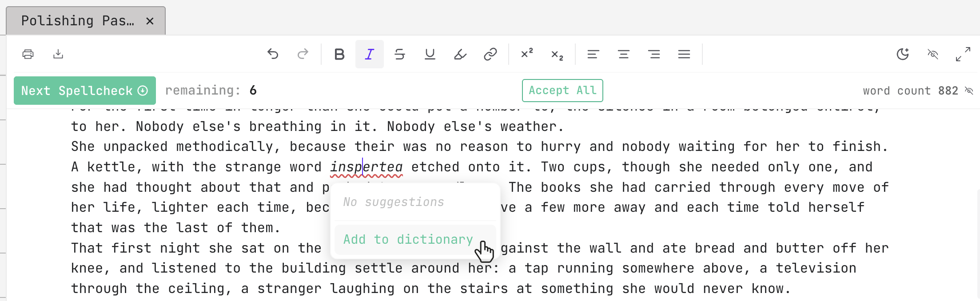The image size is (980, 301).
Task: Click the print icon
Action: (28, 54)
